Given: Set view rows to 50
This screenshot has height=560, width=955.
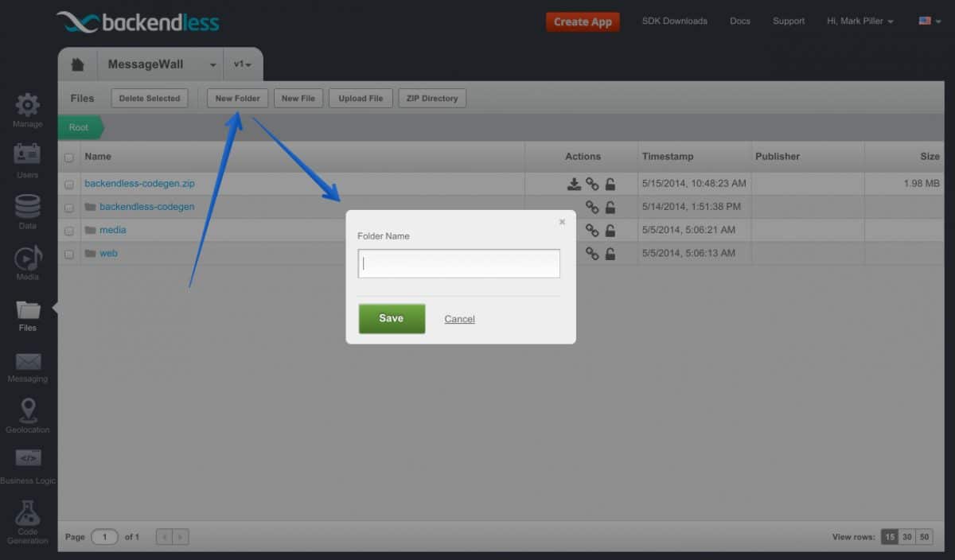Looking at the screenshot, I should (924, 537).
